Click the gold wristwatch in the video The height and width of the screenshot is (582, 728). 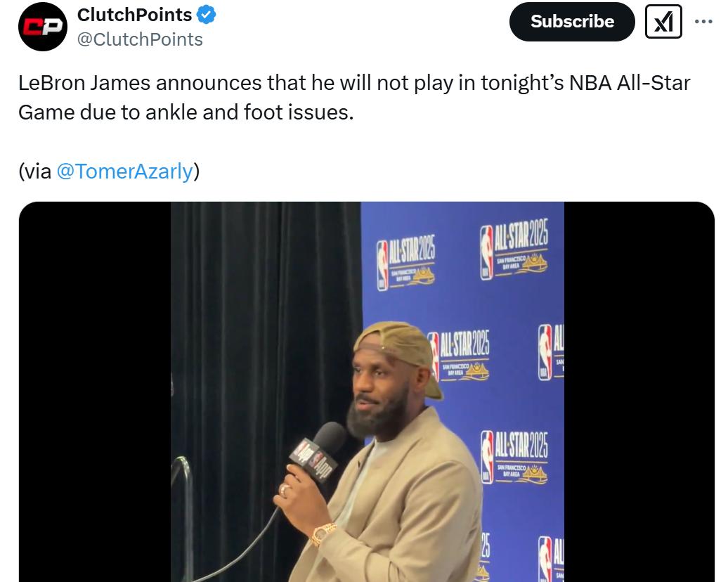point(323,534)
